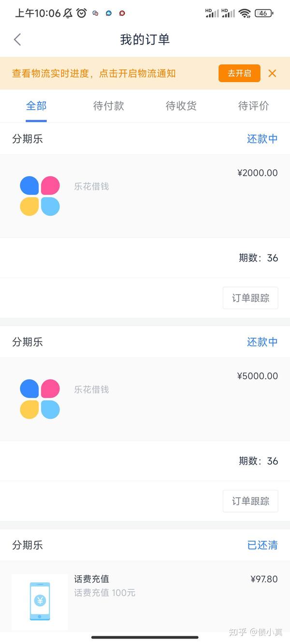This screenshot has width=290, height=644.
Task: Tap the 去开启 button
Action: (239, 73)
